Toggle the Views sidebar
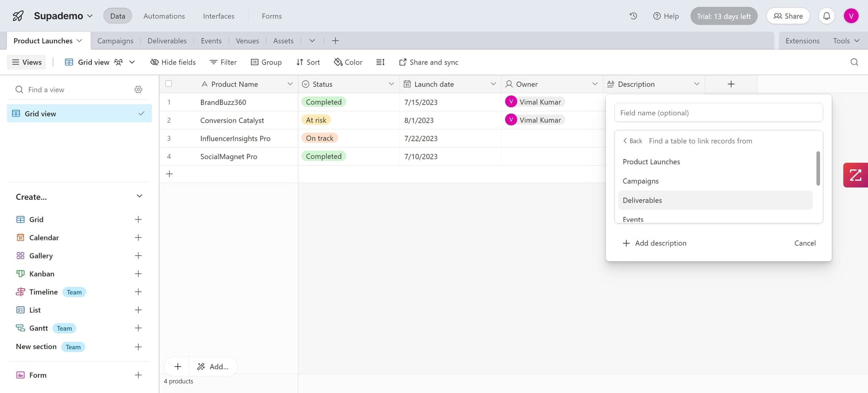The height and width of the screenshot is (393, 868). click(27, 62)
